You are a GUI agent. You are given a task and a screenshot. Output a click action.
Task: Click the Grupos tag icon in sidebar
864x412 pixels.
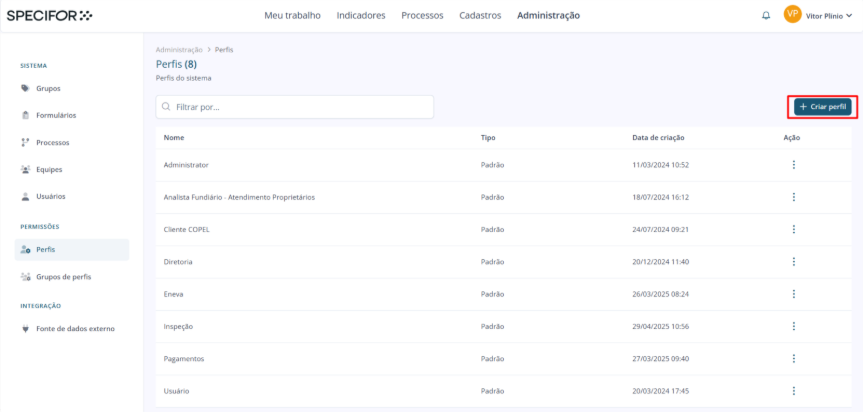25,88
